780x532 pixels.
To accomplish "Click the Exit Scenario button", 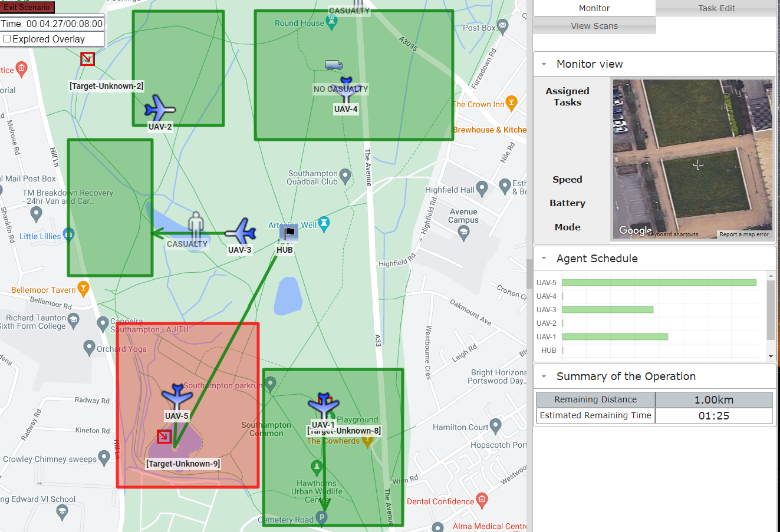I will [27, 7].
